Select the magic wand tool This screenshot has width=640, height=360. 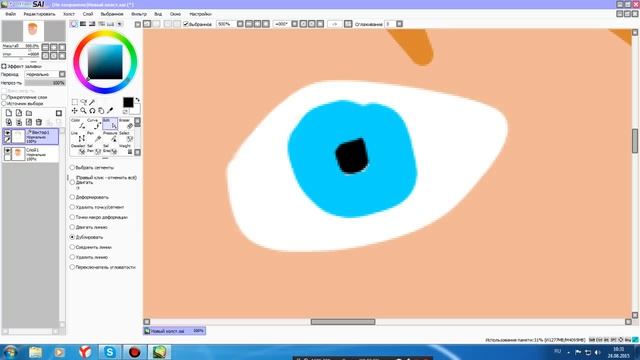tap(92, 102)
